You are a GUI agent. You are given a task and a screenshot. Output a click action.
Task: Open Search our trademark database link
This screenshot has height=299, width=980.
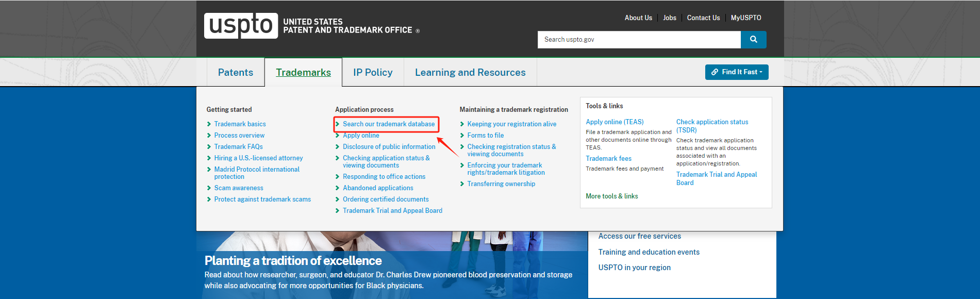tap(389, 124)
